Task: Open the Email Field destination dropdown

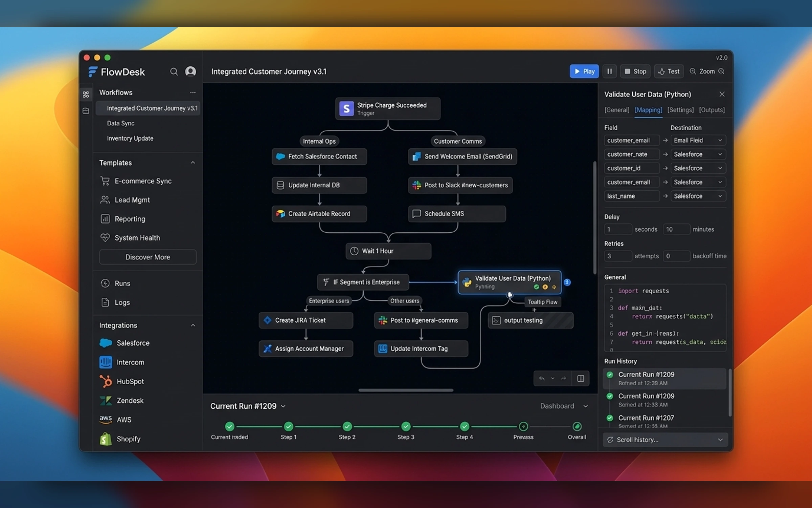Action: [x=698, y=140]
